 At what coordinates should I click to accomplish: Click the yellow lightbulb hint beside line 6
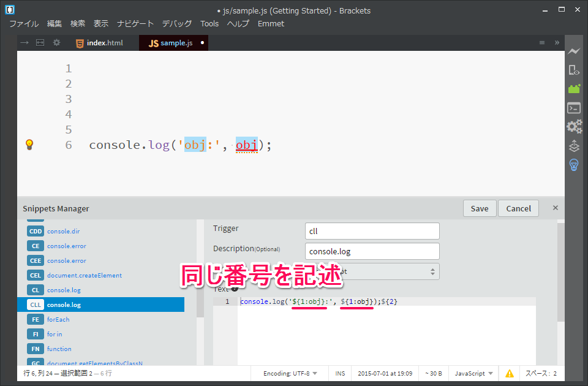[x=29, y=145]
